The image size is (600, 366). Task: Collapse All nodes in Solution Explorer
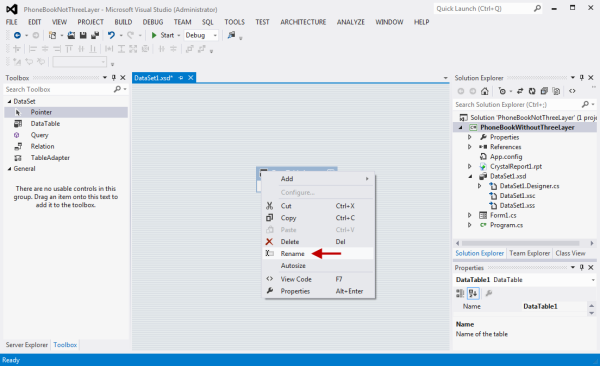point(544,91)
